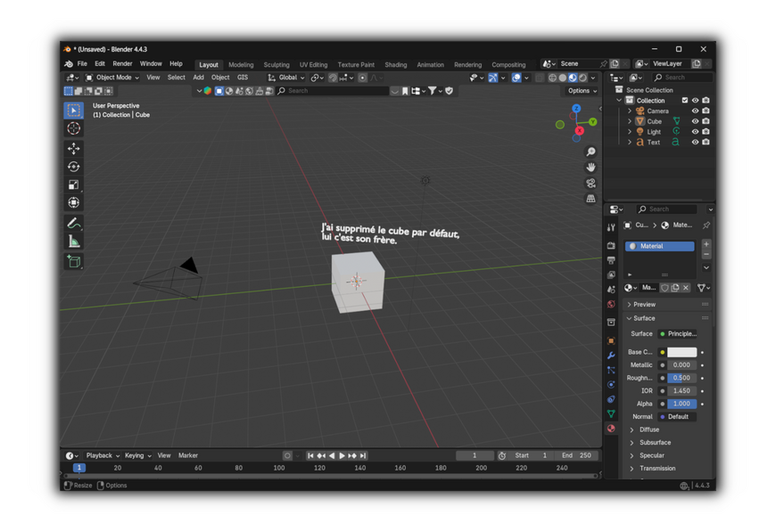Switch to the Shading workspace tab
This screenshot has height=532, width=776.
click(395, 65)
